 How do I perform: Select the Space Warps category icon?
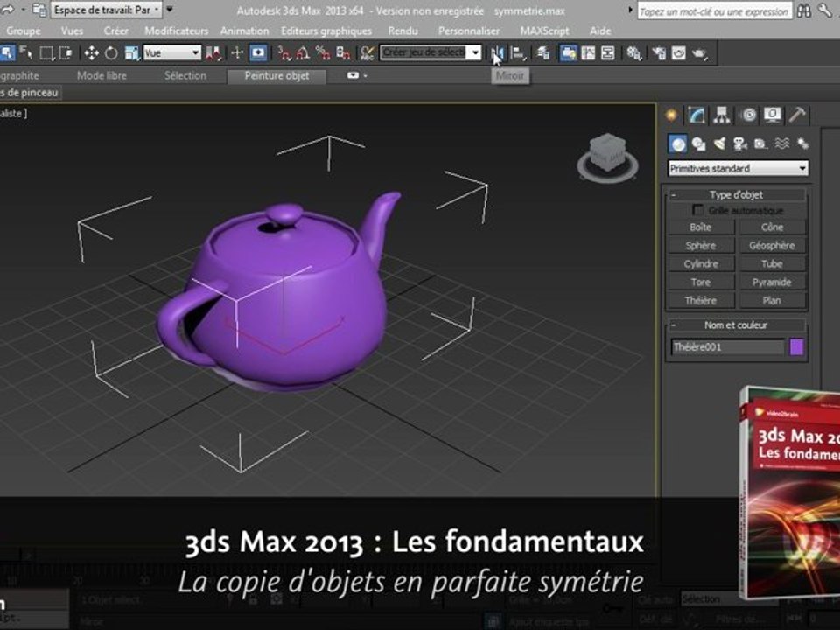781,143
